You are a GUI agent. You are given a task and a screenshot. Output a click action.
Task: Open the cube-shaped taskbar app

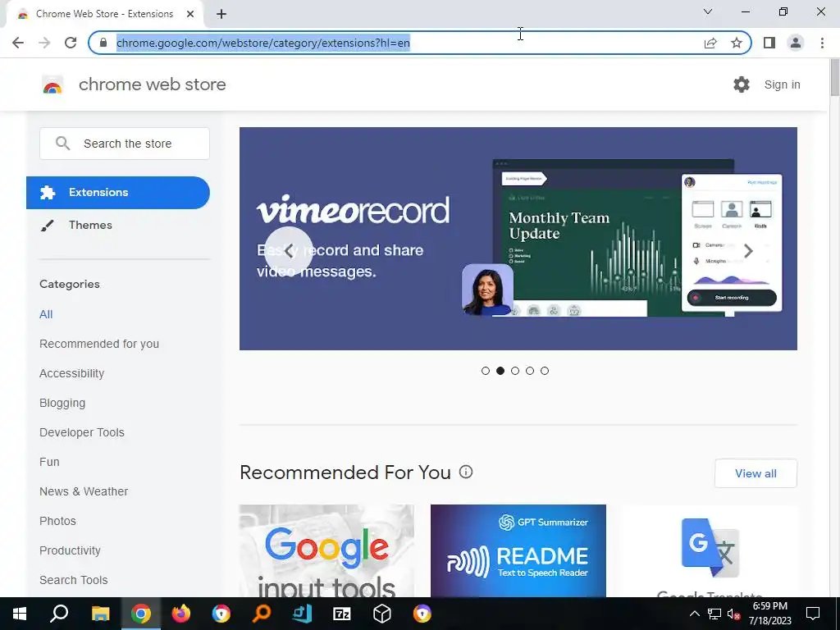(x=382, y=614)
